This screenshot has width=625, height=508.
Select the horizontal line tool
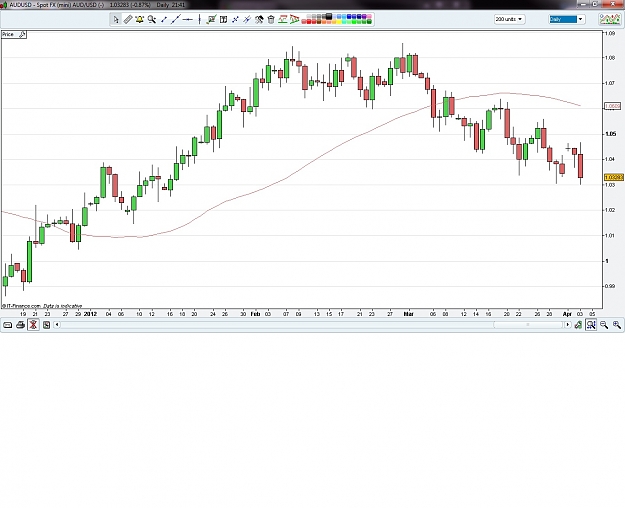(187, 19)
